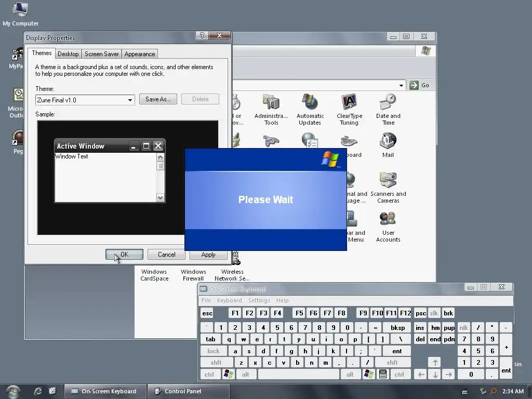532x399 pixels.
Task: Click right arrow key on on-screen keyboard
Action: coord(448,374)
